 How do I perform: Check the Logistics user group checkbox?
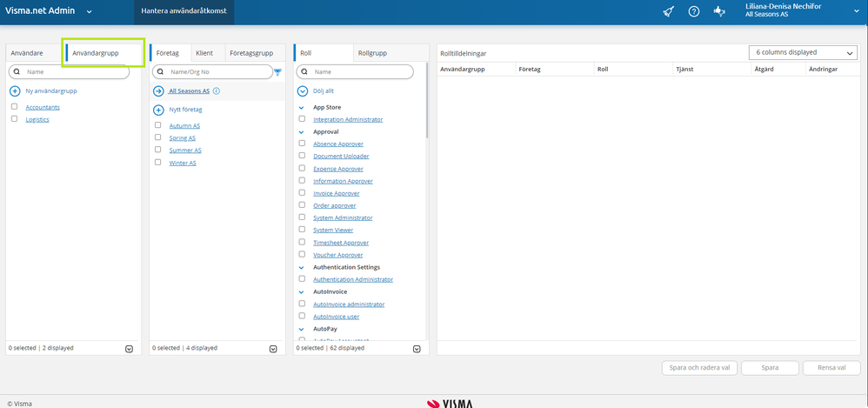click(x=15, y=119)
